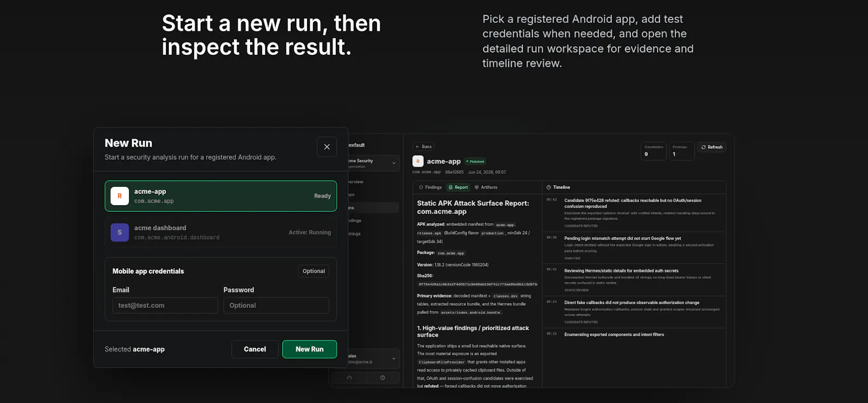Click the Artifacts tab icon
868x403 pixels.
(x=477, y=187)
